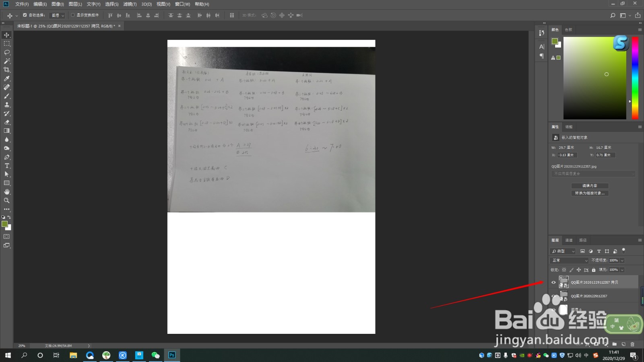Open the layer blend mode 正常 dropdown
The height and width of the screenshot is (362, 644).
(x=570, y=260)
